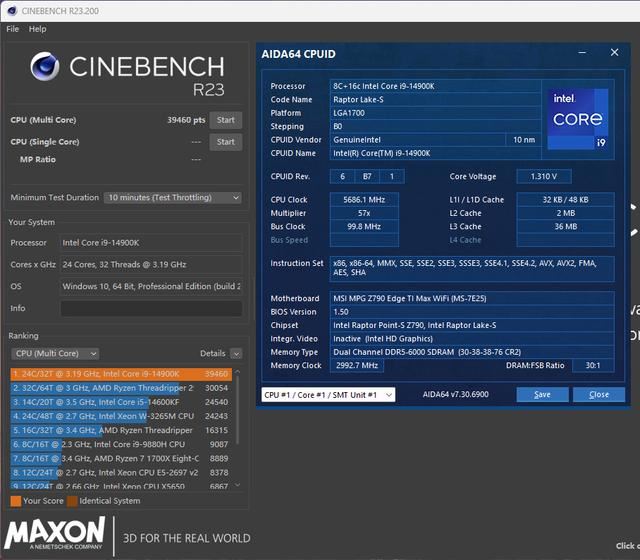Click the Memory Type DDR5-6000 value
Screen dimensions: 640x560
tap(472, 352)
